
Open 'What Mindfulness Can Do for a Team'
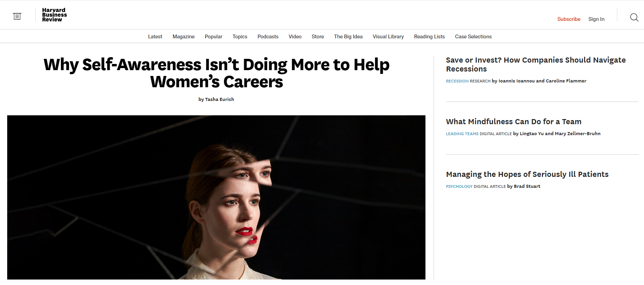(513, 121)
